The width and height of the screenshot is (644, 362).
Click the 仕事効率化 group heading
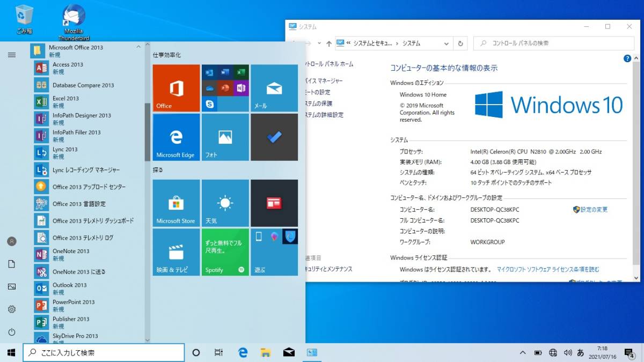click(x=167, y=55)
